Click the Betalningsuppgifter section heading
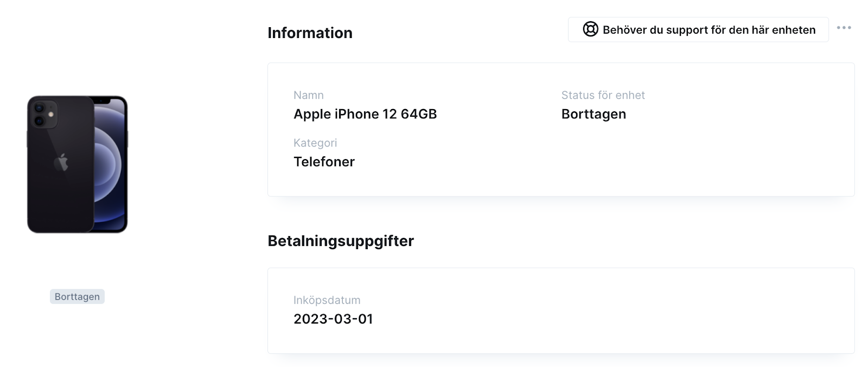Viewport: 868px width, 367px height. coord(341,241)
